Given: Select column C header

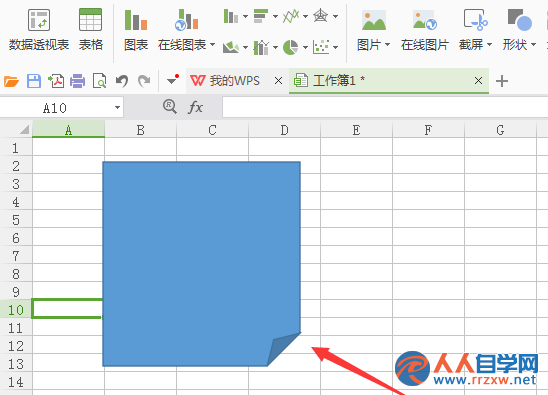Looking at the screenshot, I should 212,129.
